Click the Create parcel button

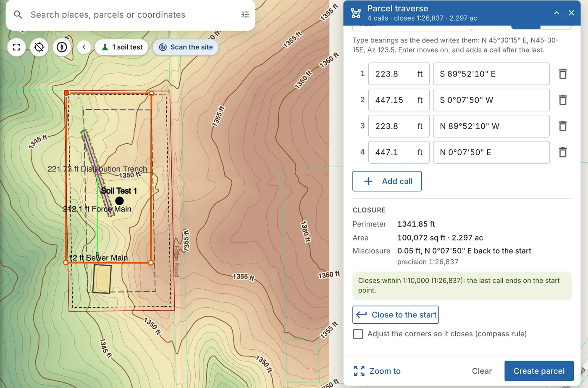(539, 371)
